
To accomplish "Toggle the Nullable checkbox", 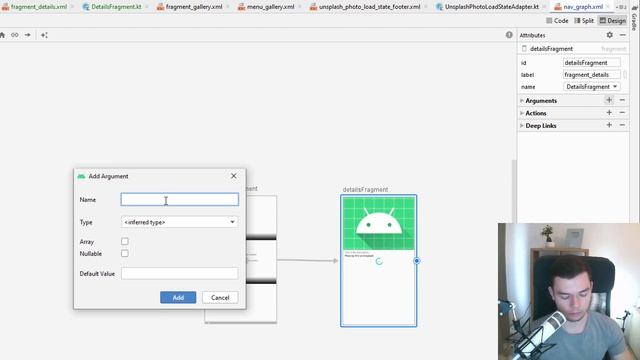I will 124,253.
